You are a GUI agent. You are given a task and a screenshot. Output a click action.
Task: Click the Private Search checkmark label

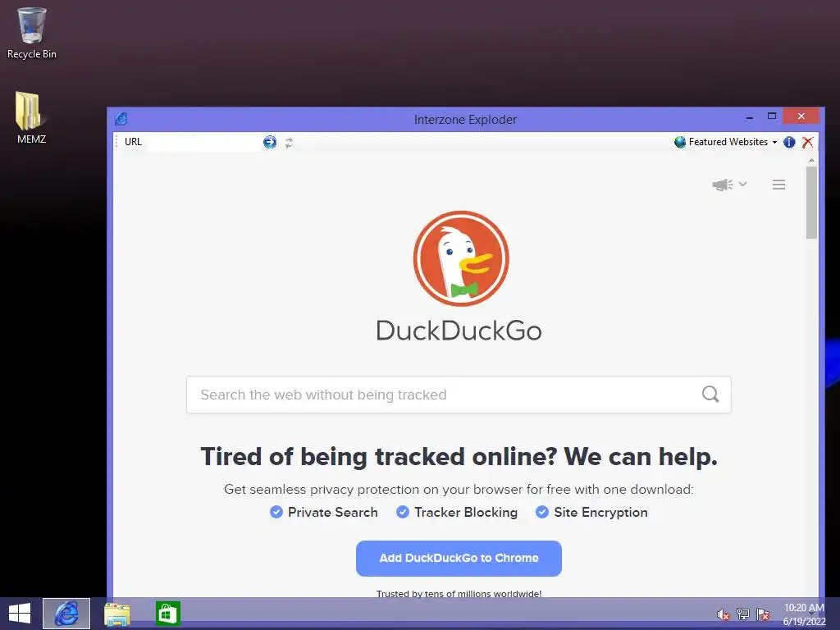click(323, 512)
